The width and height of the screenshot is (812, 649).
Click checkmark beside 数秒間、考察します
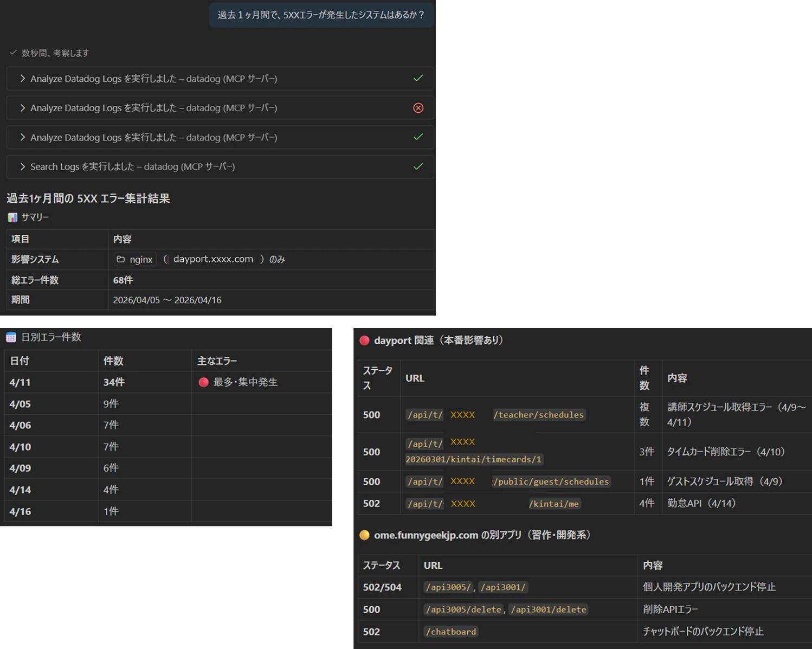(13, 53)
